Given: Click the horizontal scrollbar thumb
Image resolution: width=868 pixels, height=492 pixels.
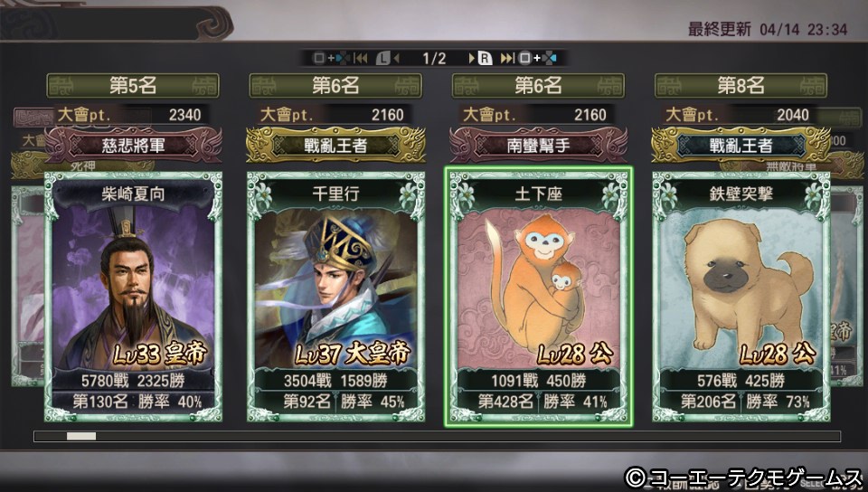Looking at the screenshot, I should (81, 436).
